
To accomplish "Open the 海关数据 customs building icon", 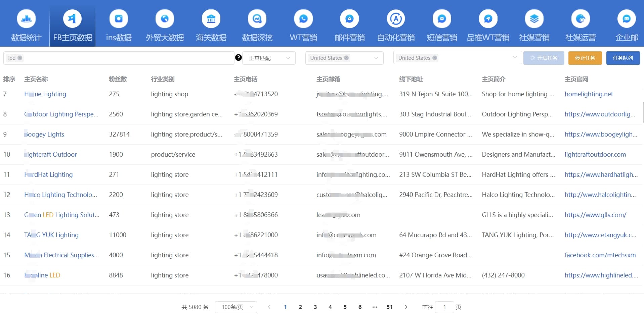I will (211, 19).
